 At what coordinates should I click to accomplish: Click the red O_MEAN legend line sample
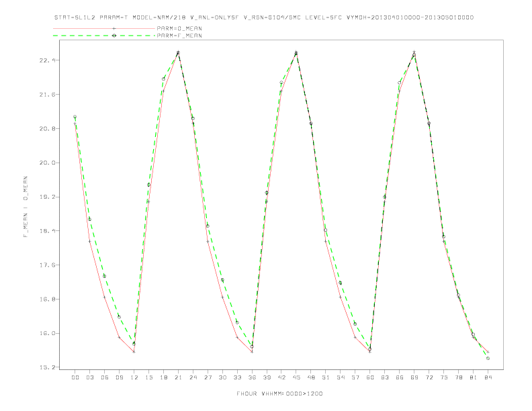(x=104, y=28)
